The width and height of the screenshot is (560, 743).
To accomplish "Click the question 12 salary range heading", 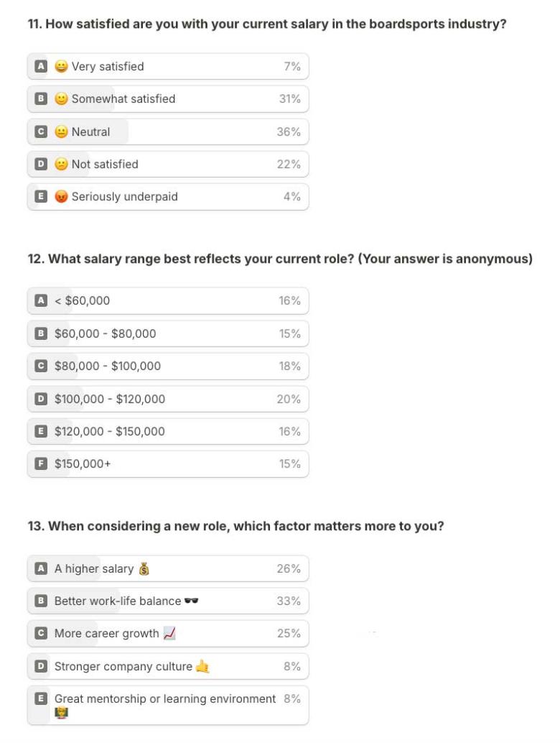I will (280, 259).
